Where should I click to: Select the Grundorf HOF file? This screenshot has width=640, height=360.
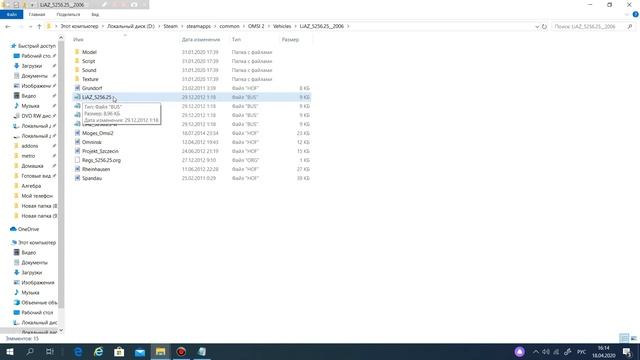tap(92, 88)
